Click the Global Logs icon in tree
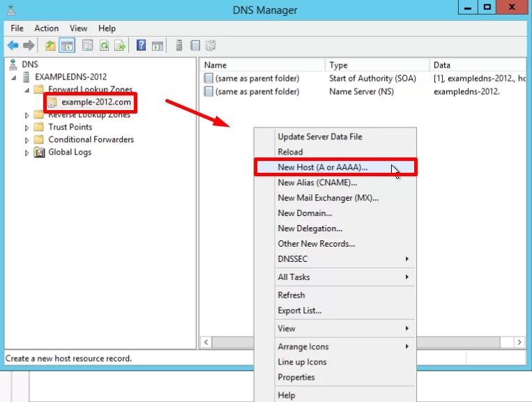This screenshot has width=532, height=402. click(x=40, y=152)
